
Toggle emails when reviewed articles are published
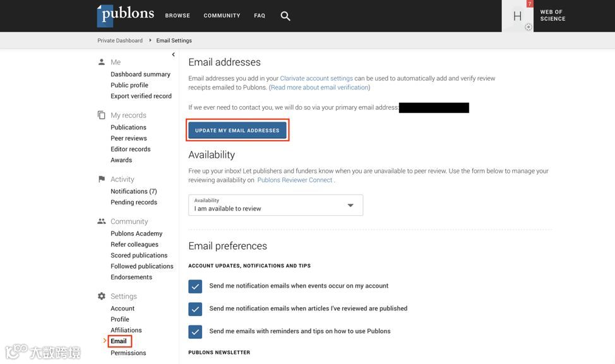[x=195, y=309]
